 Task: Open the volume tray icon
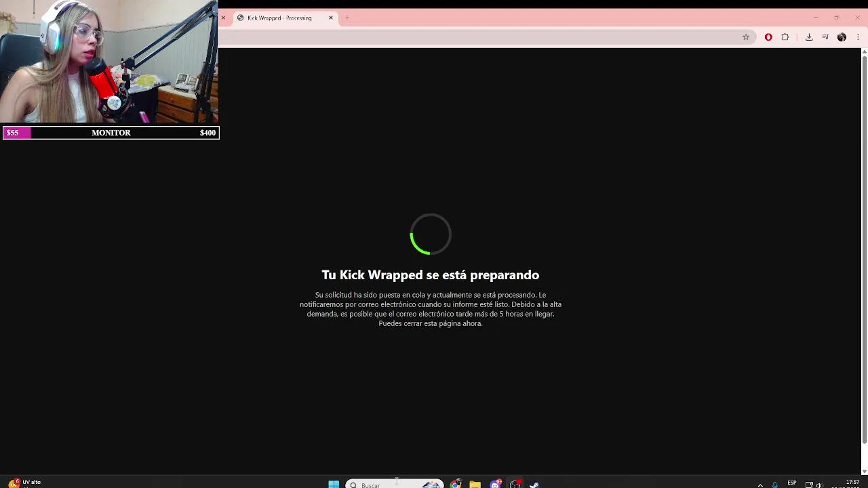tap(819, 485)
